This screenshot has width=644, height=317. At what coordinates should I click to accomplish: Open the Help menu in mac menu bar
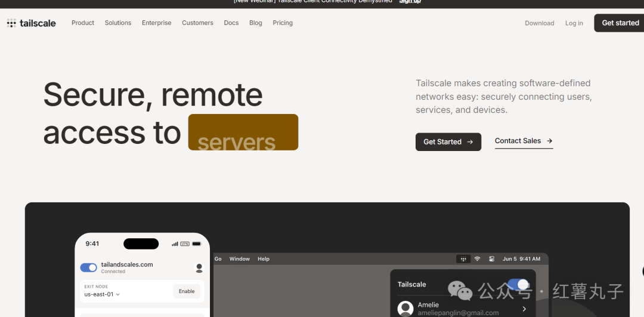[264, 259]
